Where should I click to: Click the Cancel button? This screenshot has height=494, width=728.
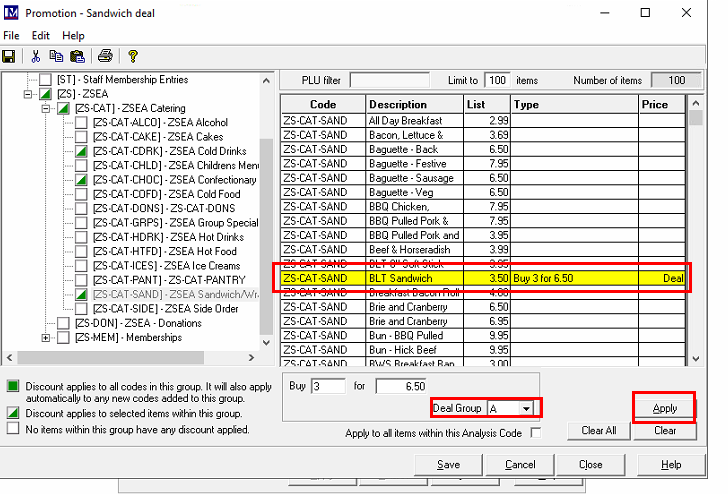point(520,464)
